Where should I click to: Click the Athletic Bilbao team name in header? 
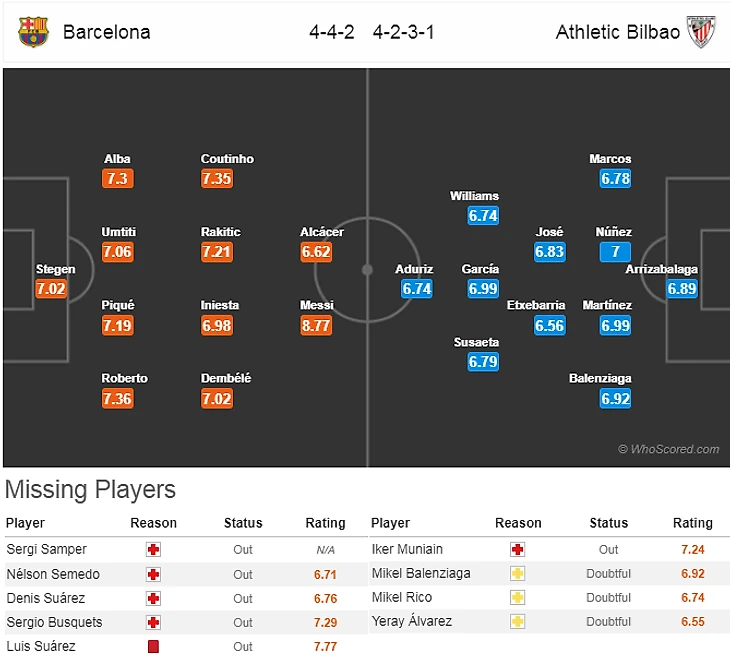tap(618, 32)
